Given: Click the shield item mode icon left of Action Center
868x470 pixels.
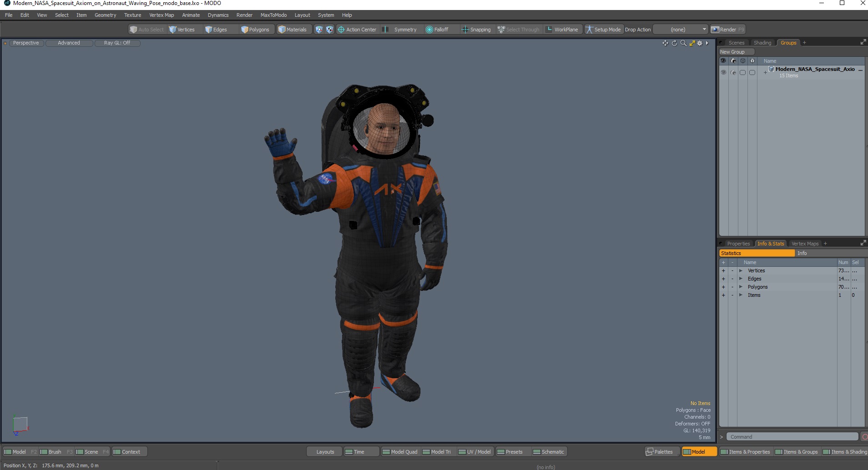Looking at the screenshot, I should pos(319,30).
